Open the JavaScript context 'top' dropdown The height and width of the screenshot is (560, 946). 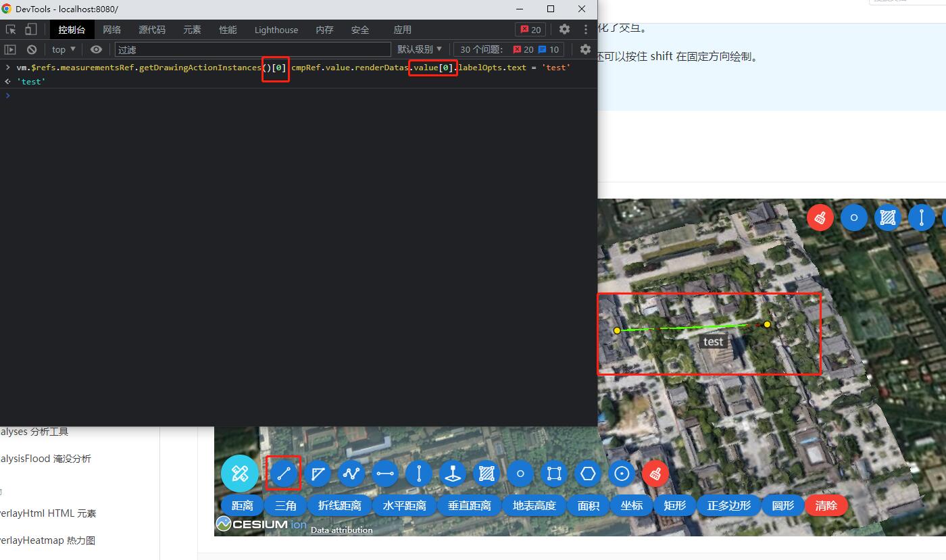click(64, 49)
